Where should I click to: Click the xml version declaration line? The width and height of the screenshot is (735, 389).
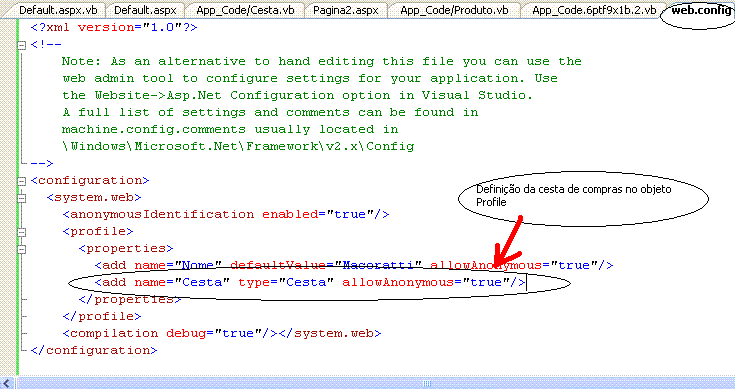tap(114, 27)
